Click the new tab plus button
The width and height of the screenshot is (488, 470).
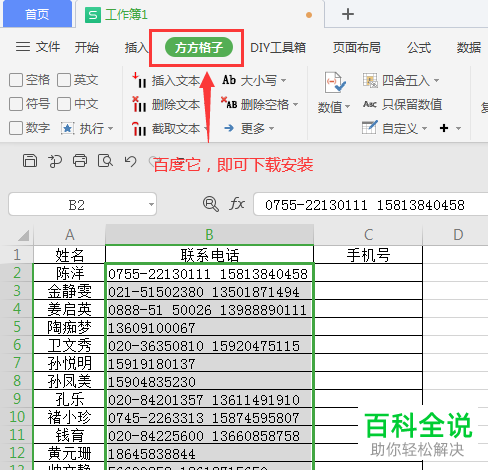[348, 14]
